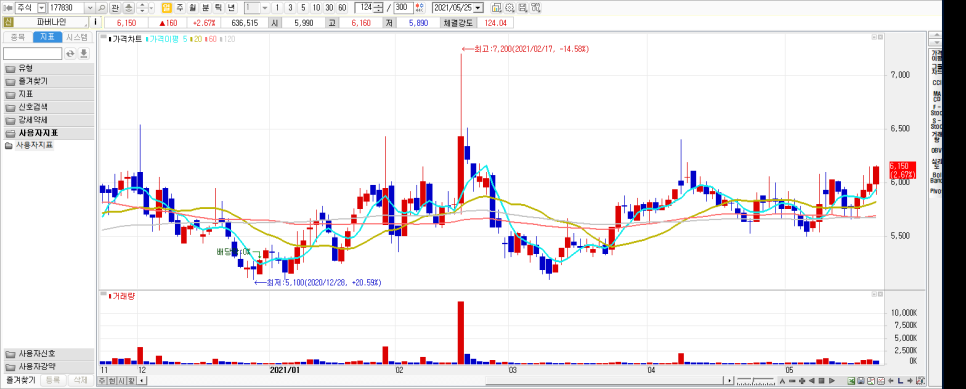Open the stock code 177830 dropdown

click(91, 7)
